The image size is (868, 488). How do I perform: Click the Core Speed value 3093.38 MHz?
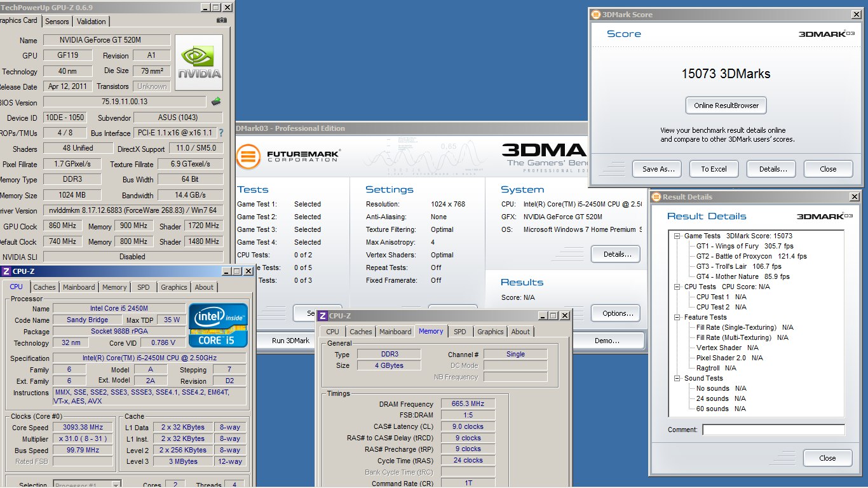83,428
